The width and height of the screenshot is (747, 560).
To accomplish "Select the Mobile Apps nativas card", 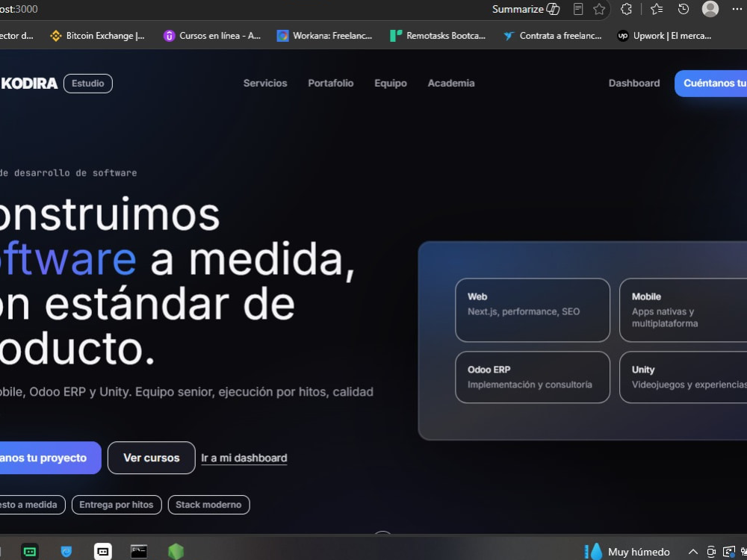I will tap(684, 310).
